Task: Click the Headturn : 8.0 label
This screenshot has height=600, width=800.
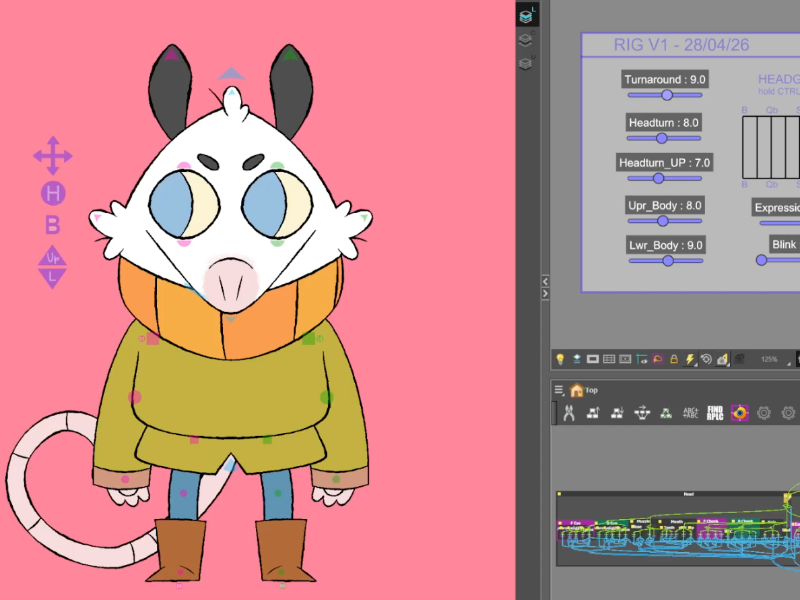Action: tap(664, 122)
